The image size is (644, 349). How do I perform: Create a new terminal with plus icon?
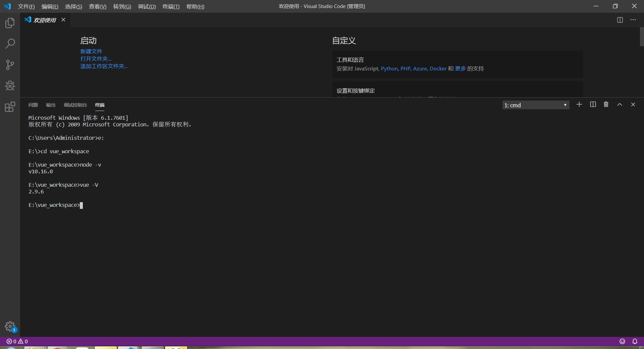coord(579,105)
